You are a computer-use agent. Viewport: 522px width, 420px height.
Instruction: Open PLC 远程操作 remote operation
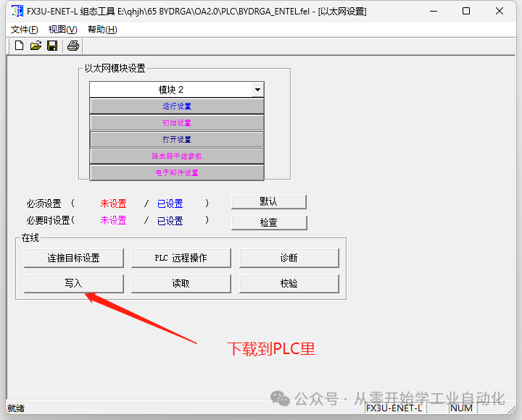coord(181,258)
